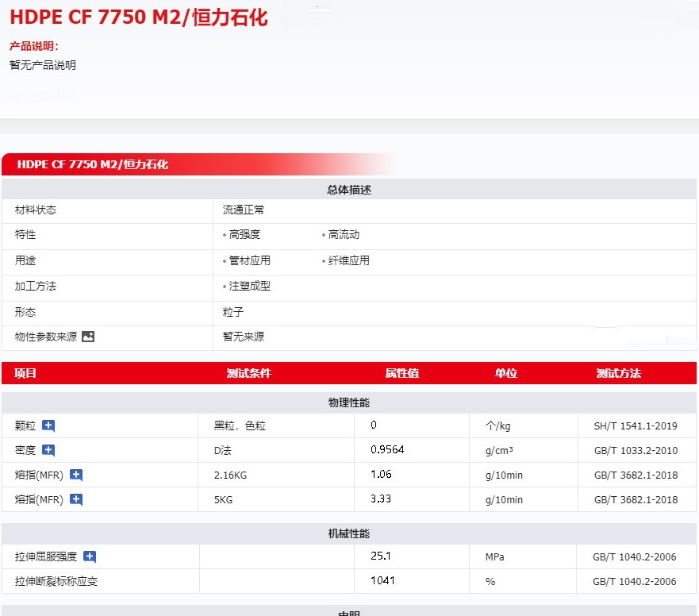
Task: Click the density value 0.9564
Action: point(387,449)
